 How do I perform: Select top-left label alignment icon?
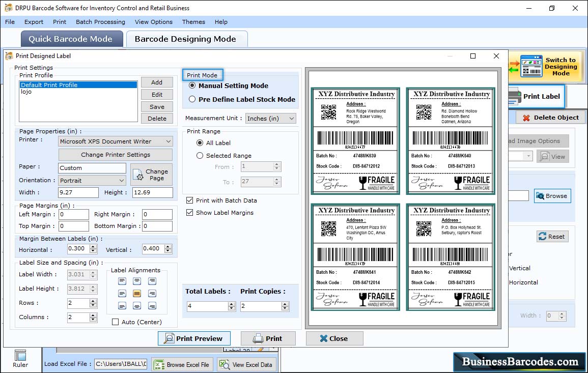pyautogui.click(x=122, y=281)
